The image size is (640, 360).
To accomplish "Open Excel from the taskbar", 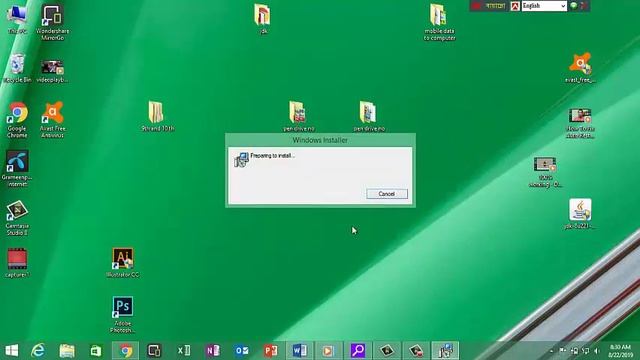I will tap(184, 351).
